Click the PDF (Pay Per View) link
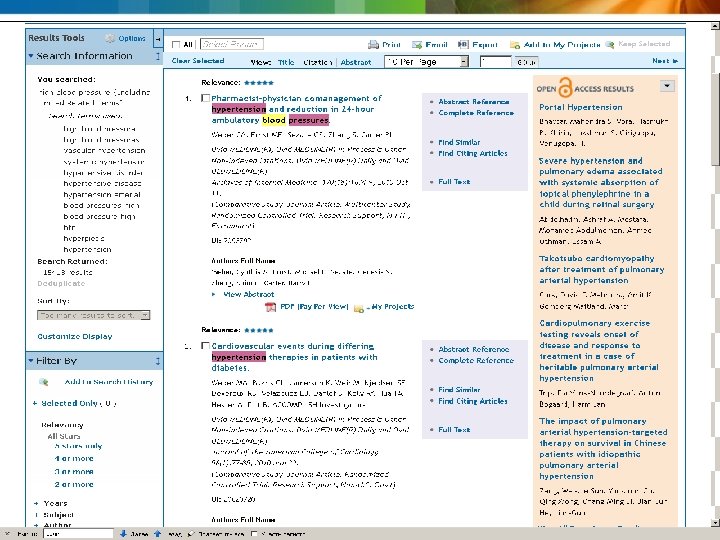 [x=314, y=307]
